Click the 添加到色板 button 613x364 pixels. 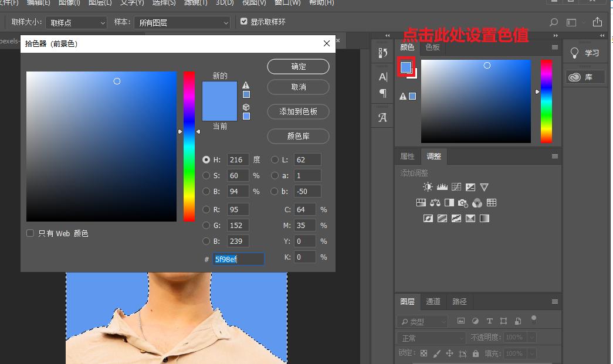(x=298, y=111)
